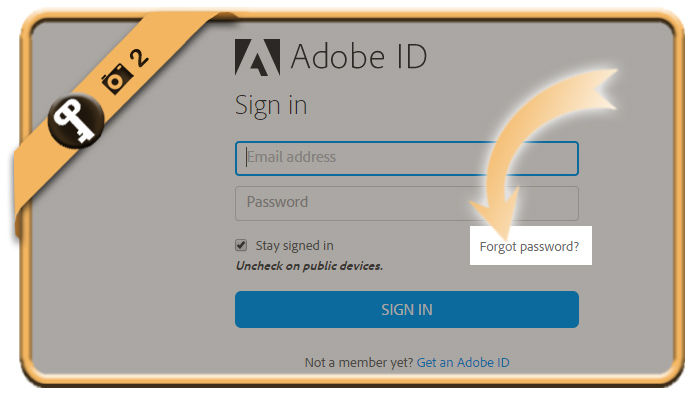The height and width of the screenshot is (407, 700).
Task: Click the number 2 on the orange ribbon
Action: [139, 58]
